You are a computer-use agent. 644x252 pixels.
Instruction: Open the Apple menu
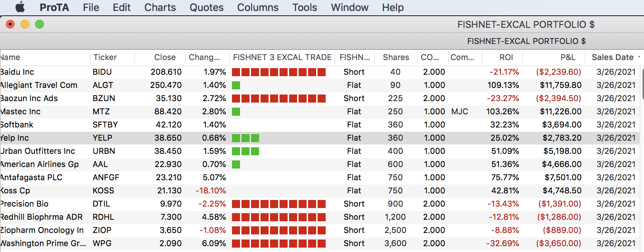20,7
